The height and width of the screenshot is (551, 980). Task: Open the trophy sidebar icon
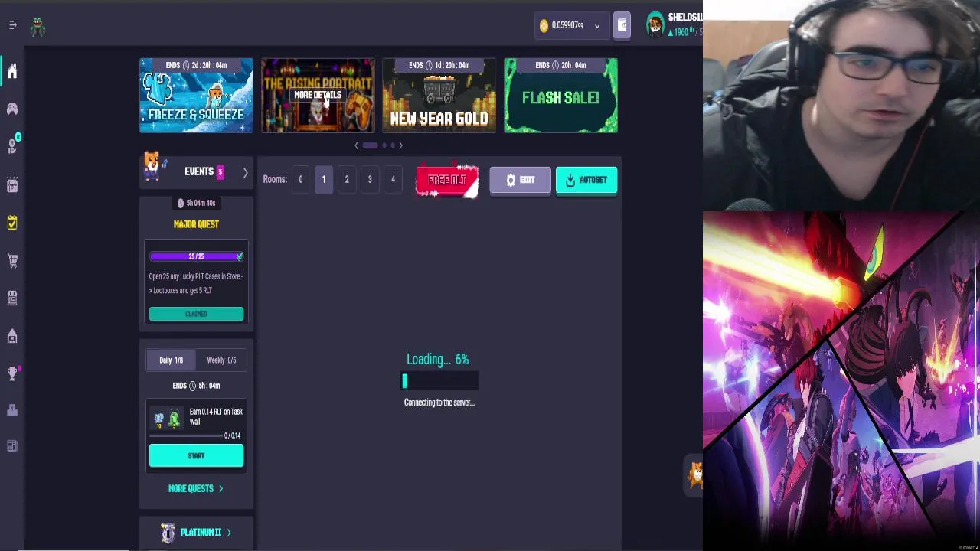12,373
